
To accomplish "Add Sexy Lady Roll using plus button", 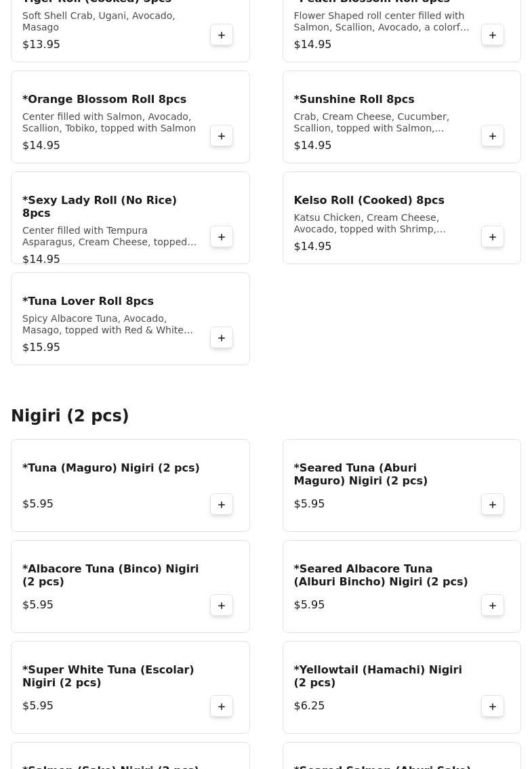I will pos(222,237).
